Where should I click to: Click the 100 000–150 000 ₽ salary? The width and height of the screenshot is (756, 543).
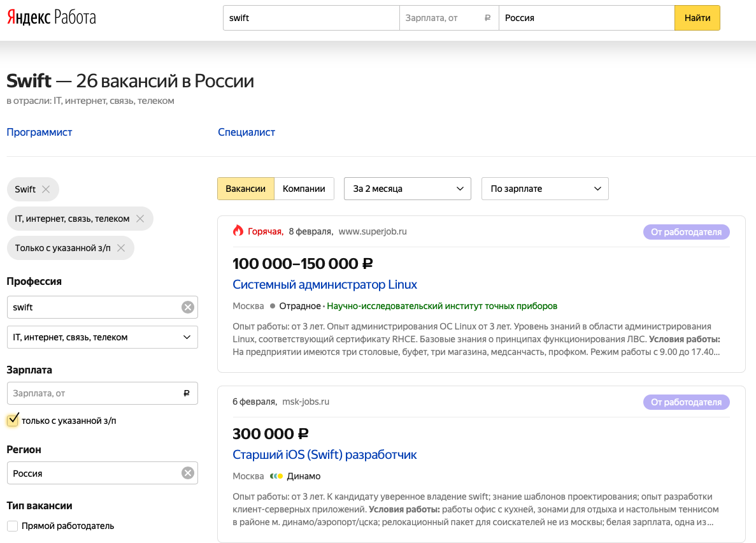tap(303, 264)
